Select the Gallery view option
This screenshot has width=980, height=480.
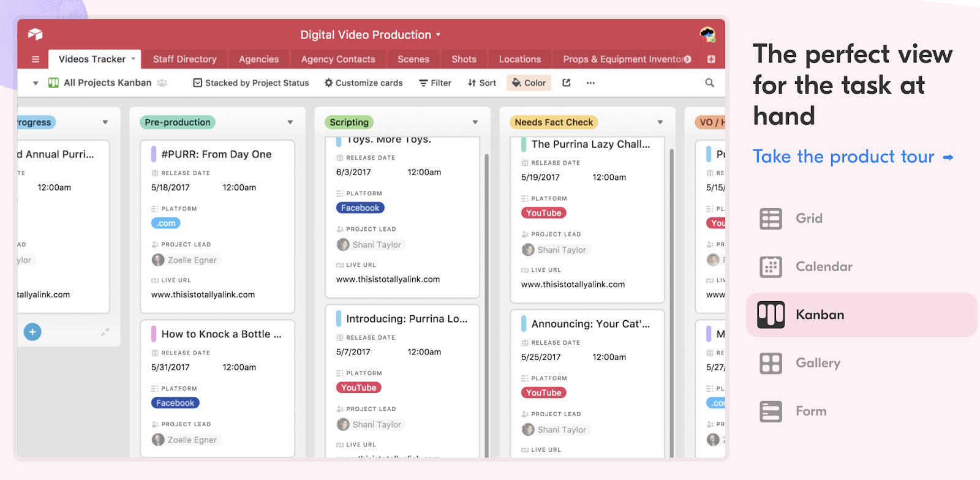pyautogui.click(x=817, y=363)
